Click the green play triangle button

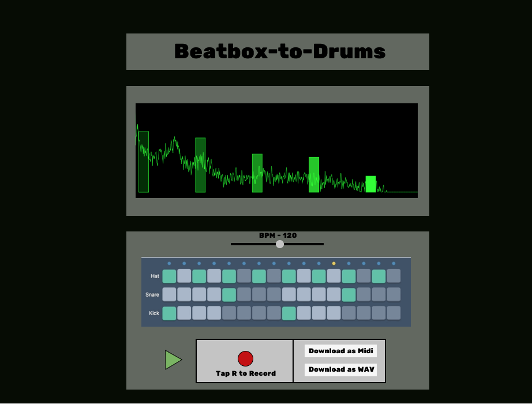(173, 360)
